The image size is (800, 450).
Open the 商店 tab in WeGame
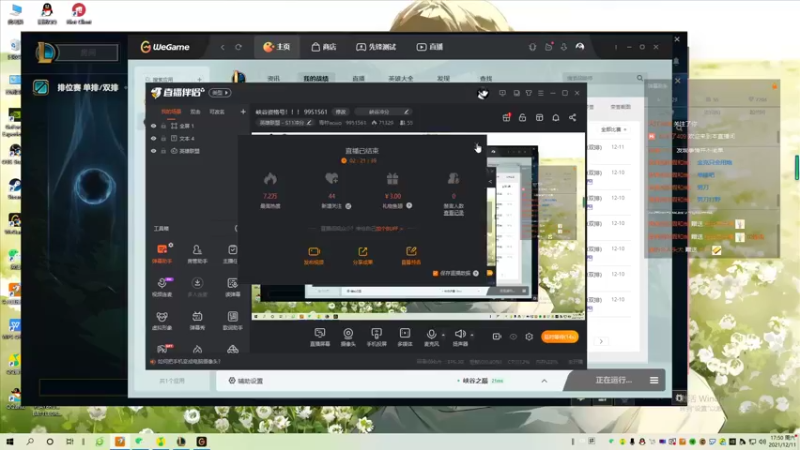point(323,47)
